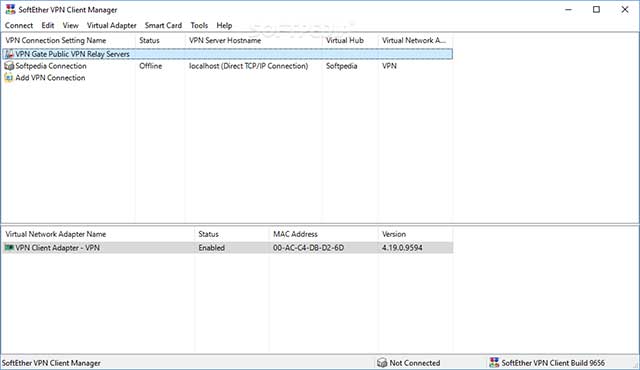This screenshot has height=370, width=640.
Task: Click SoftEther VPN Client Build 9656 text
Action: (x=553, y=363)
